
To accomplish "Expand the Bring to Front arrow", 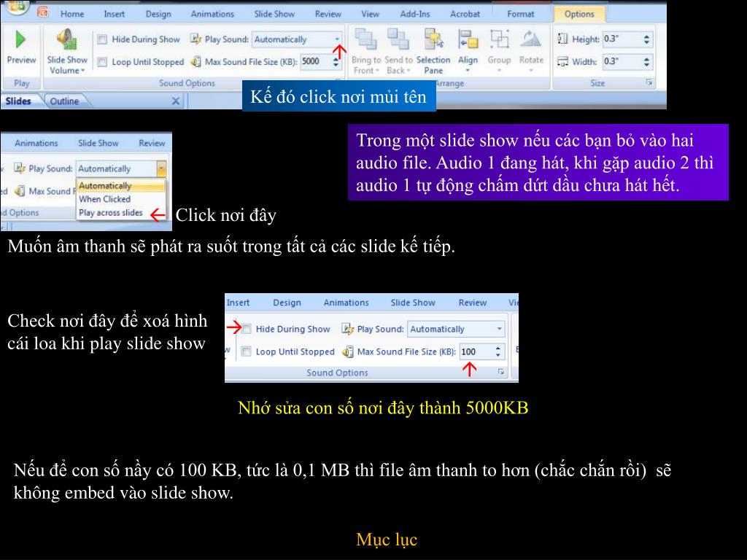I will [377, 71].
